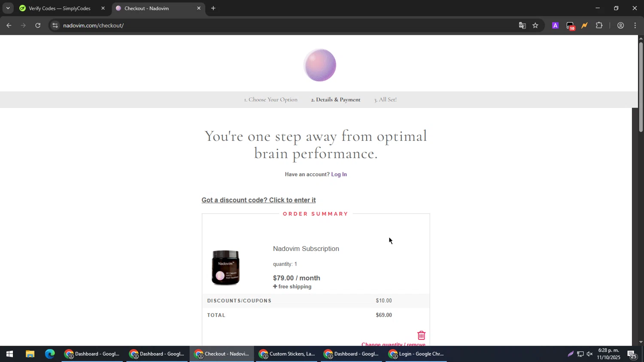Open Chrome's three-dot menu
644x362 pixels.
click(x=635, y=26)
